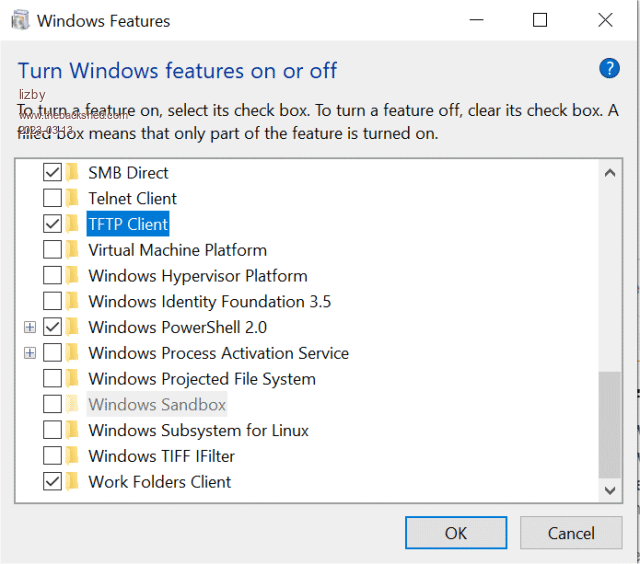The image size is (640, 564).
Task: Click the folder icon beside Telnet Client
Action: click(73, 198)
